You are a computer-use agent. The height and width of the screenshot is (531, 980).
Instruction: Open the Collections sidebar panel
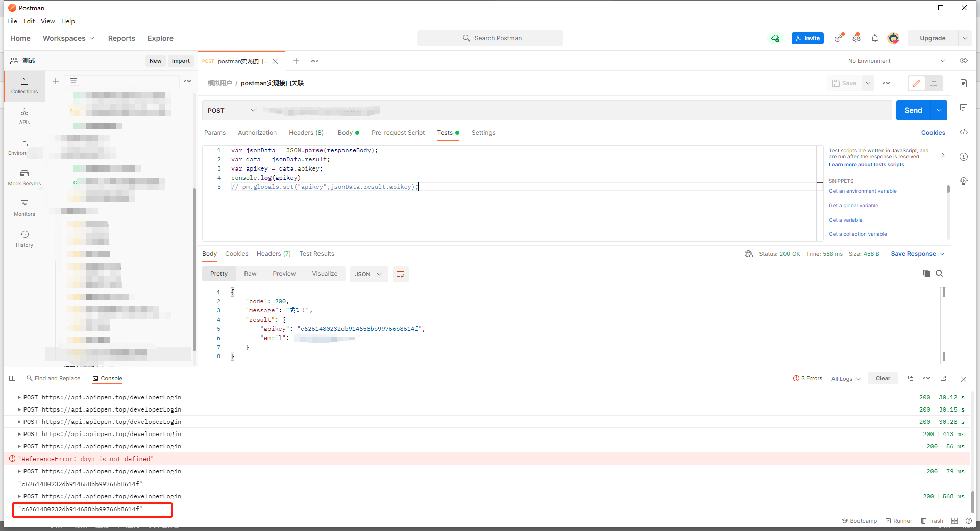(x=24, y=86)
